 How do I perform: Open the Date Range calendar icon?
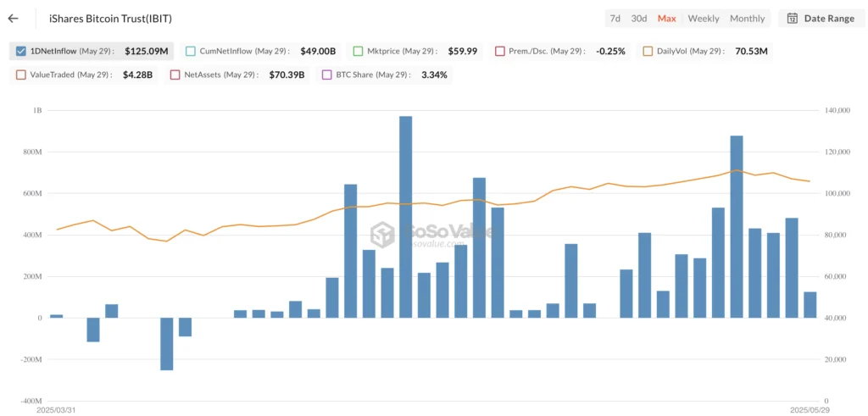tap(793, 19)
